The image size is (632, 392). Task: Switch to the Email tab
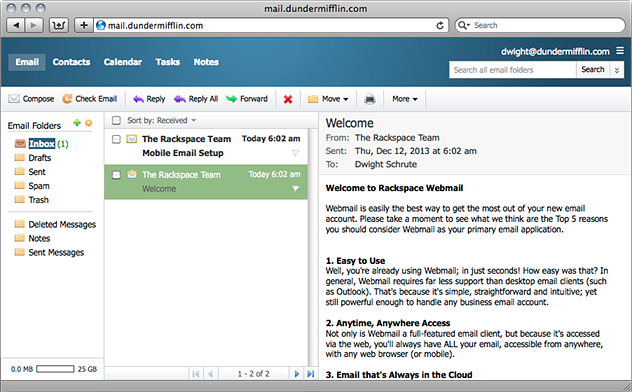click(x=27, y=62)
